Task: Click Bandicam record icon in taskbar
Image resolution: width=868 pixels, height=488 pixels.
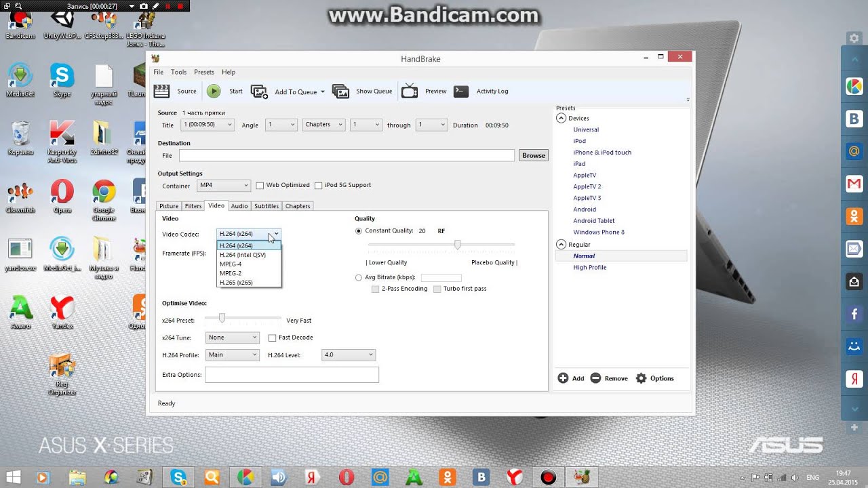Action: pos(548,477)
